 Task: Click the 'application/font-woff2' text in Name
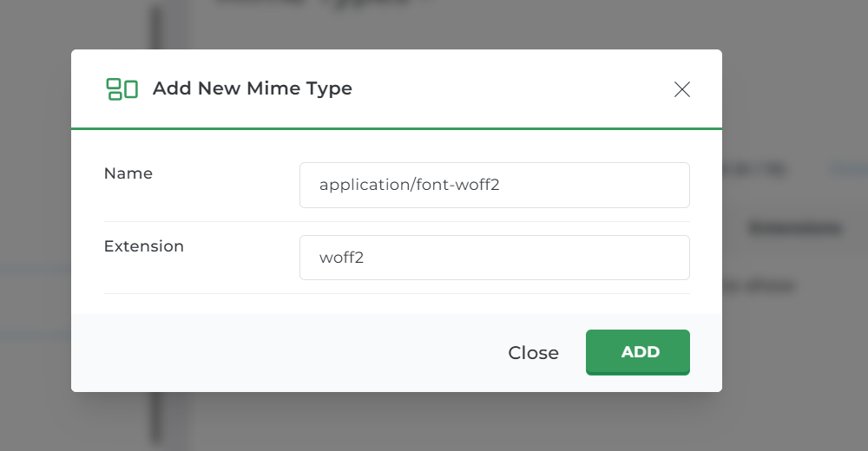[409, 185]
